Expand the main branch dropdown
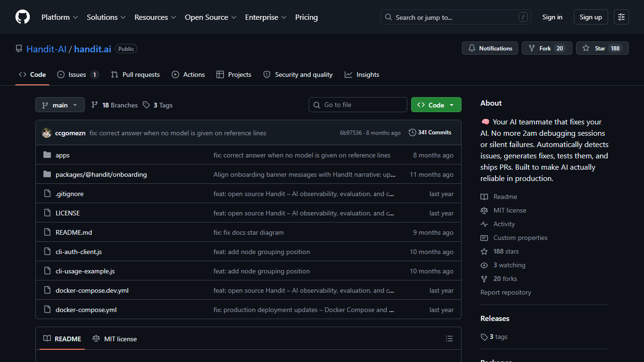This screenshot has width=644, height=362. click(60, 105)
